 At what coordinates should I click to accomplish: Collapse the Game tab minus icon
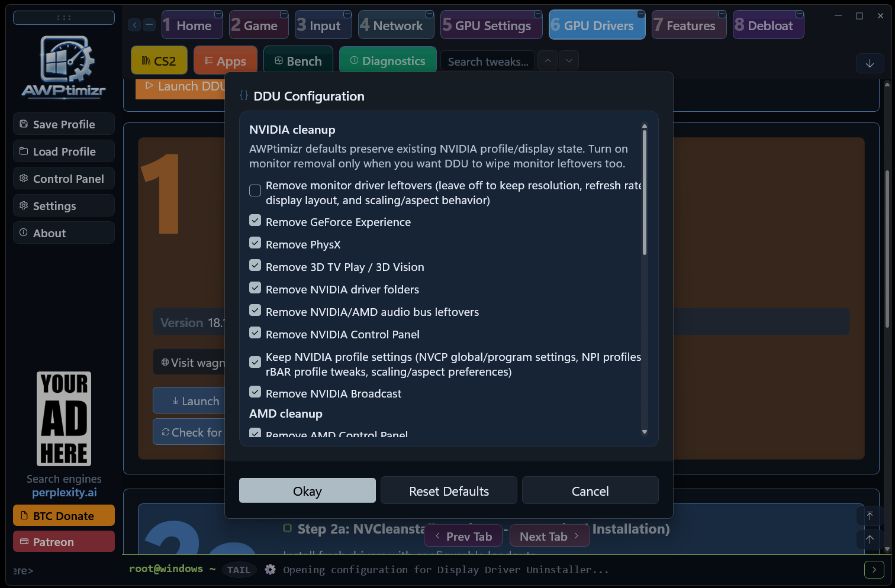(284, 14)
